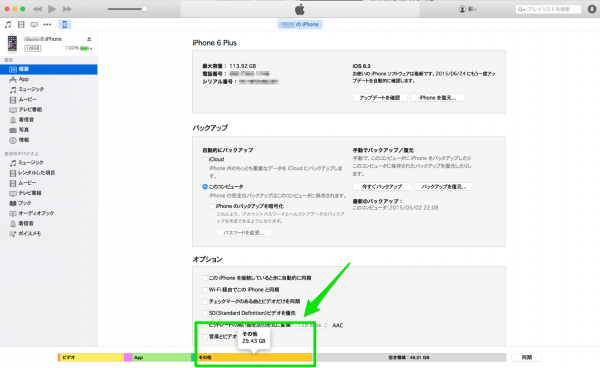Screen dimensions: 600x368
Task: Open the account menu dropdown
Action: 467,9
